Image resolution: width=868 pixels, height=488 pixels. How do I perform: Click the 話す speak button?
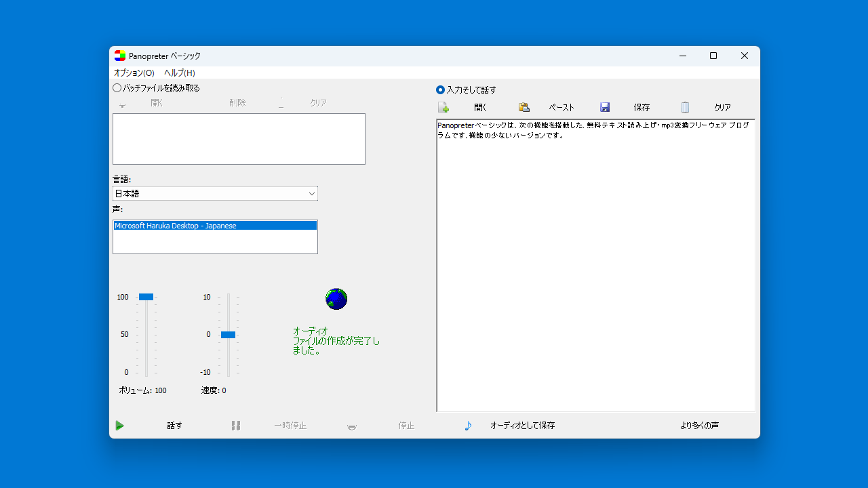[x=175, y=426]
